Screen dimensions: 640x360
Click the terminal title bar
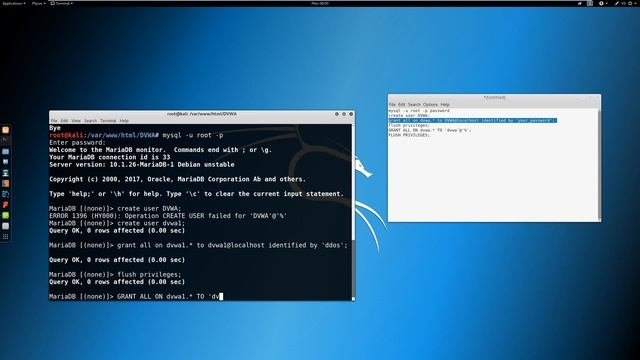(x=202, y=114)
